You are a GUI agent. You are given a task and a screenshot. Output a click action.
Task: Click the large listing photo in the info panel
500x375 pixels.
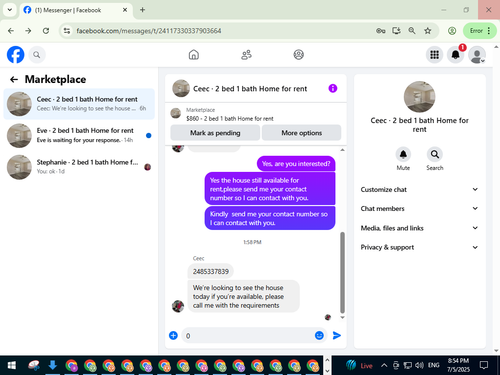tap(419, 97)
